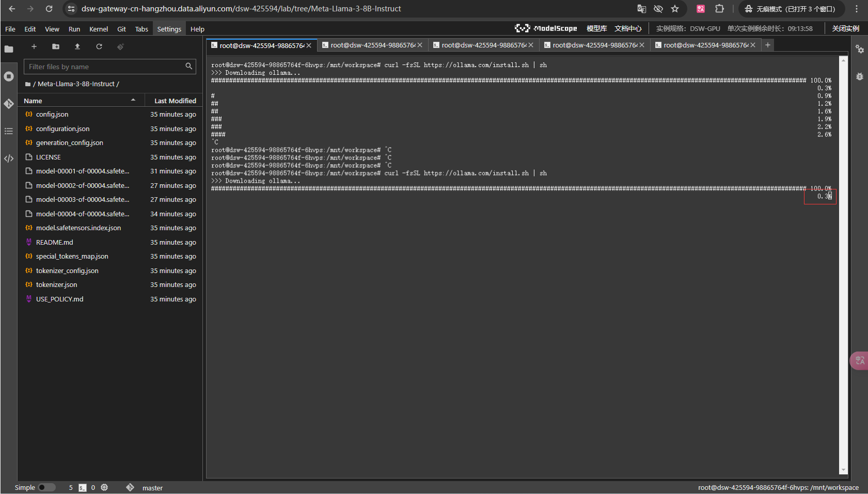Close the fourth terminal tab

[642, 45]
